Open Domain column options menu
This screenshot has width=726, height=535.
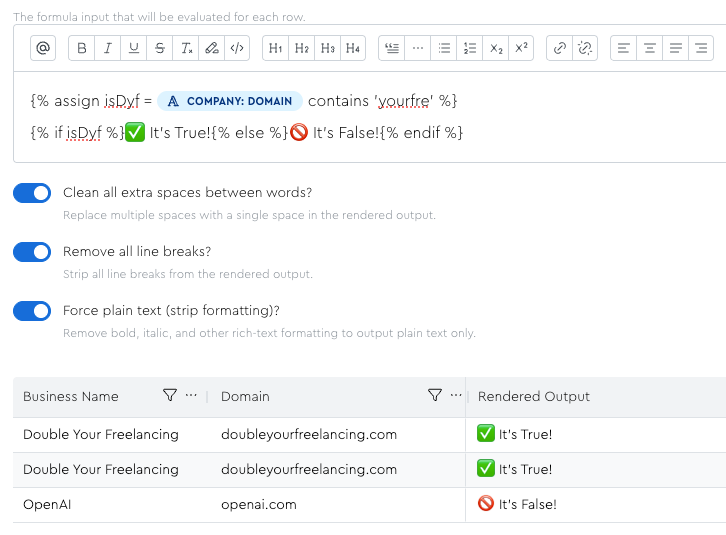456,396
